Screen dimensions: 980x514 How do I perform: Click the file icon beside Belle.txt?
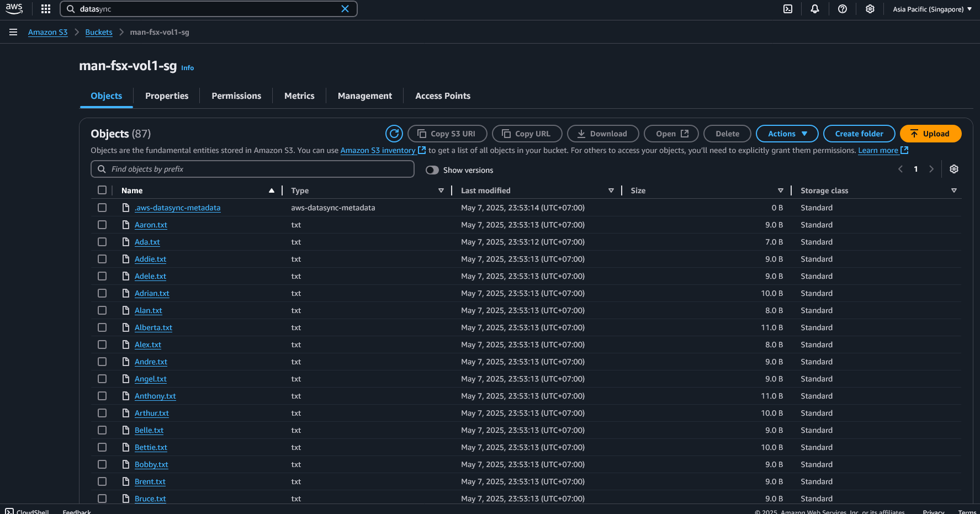(x=126, y=430)
